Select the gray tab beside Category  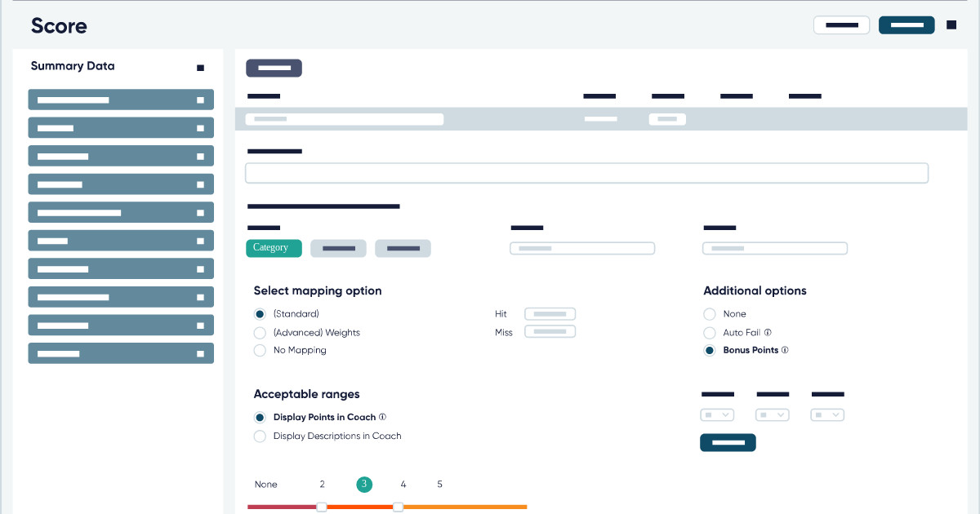(338, 248)
